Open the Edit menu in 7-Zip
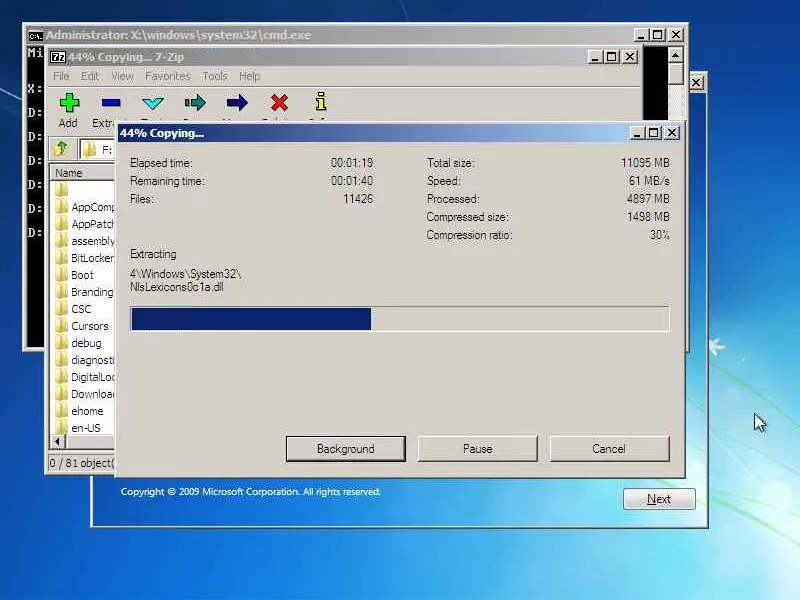The image size is (800, 600). pos(90,76)
